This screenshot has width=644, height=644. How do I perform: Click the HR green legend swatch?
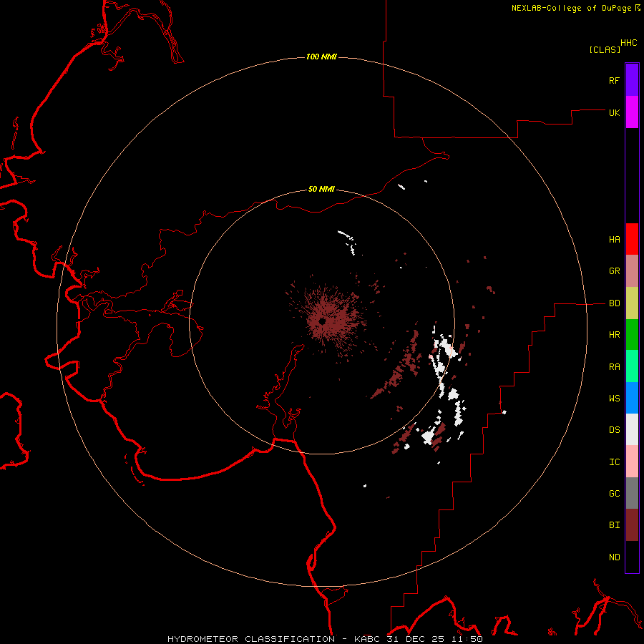coord(632,335)
